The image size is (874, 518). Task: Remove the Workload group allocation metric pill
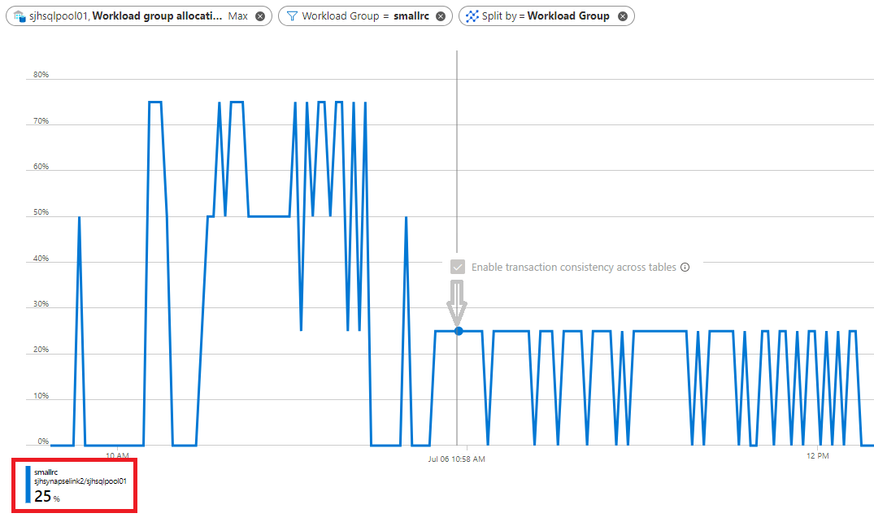[260, 16]
